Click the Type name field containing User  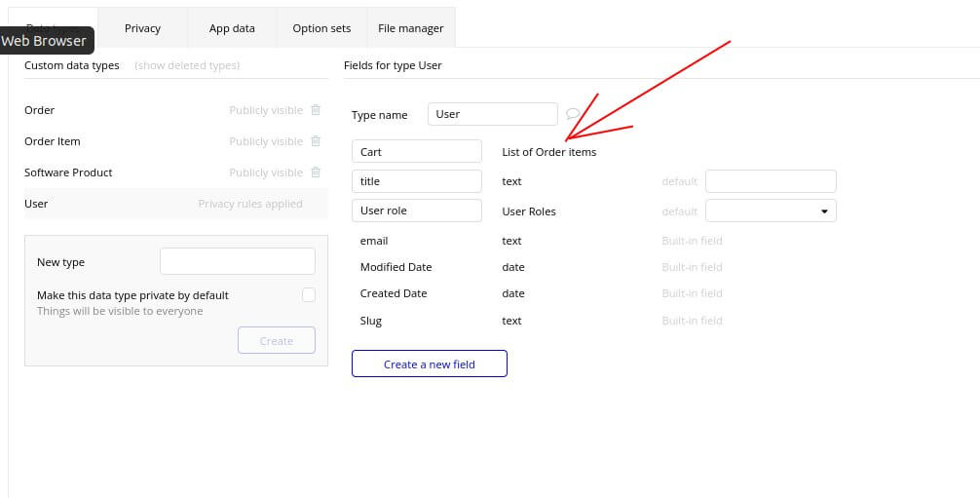pyautogui.click(x=492, y=114)
